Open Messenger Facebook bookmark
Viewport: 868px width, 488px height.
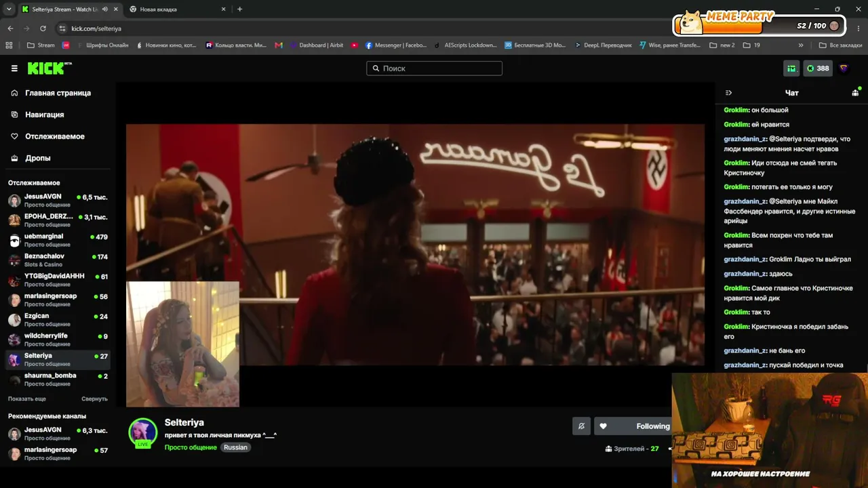coord(396,45)
